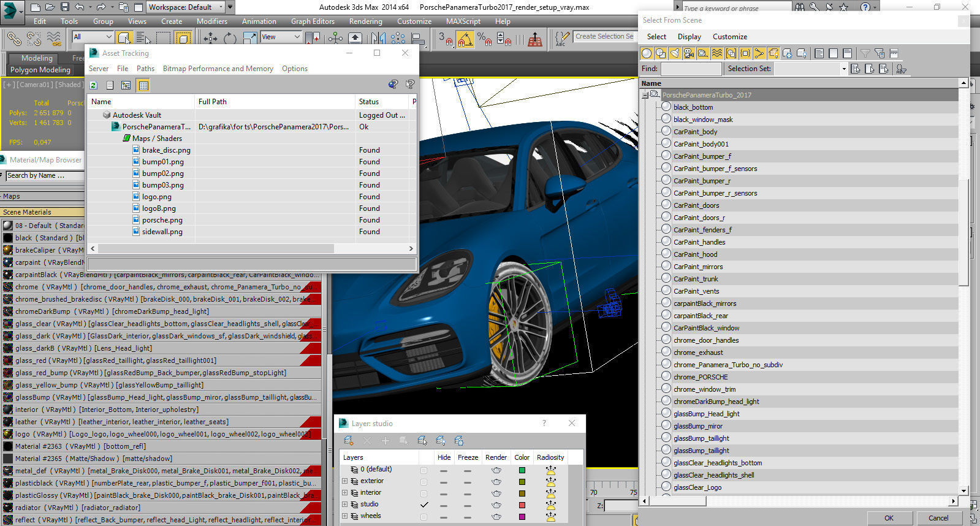Toggle Hide for the 0 (default) layer
This screenshot has height=526, width=980.
[444, 470]
